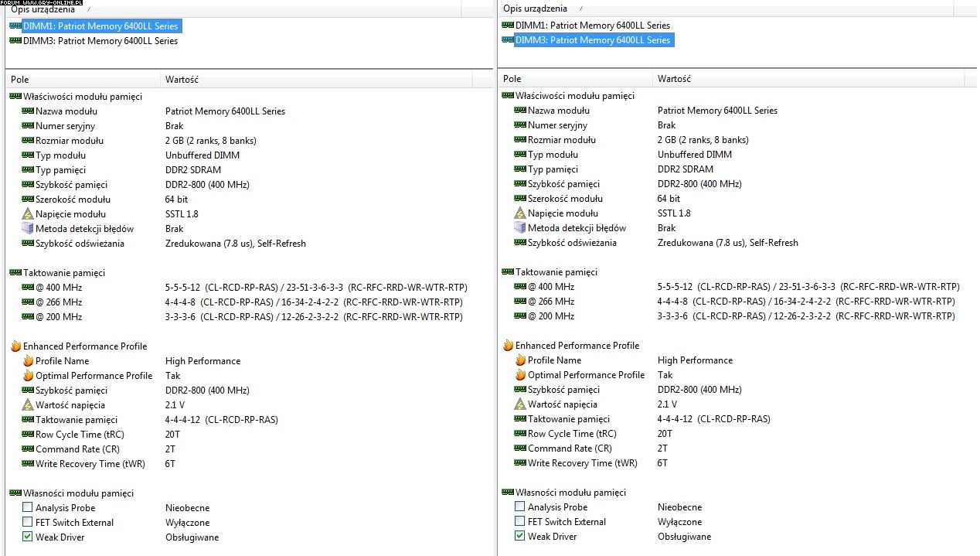Click right pane 'DDR2 SDRAM' value
This screenshot has width=980, height=556.
coord(686,169)
